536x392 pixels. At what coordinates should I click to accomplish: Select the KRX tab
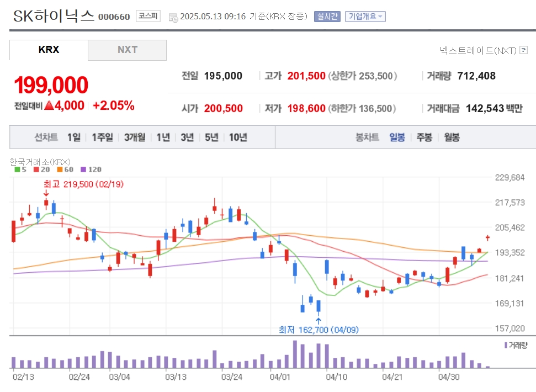(49, 50)
